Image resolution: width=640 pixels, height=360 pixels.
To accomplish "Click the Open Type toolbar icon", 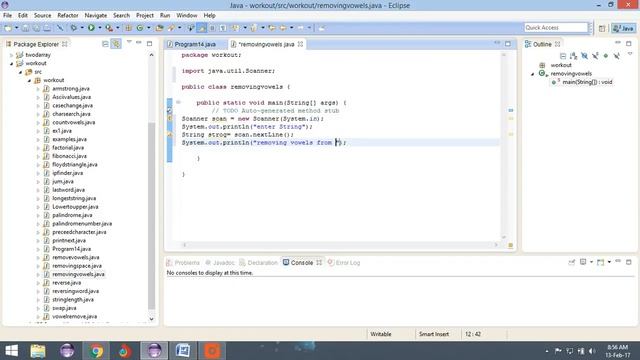I will pyautogui.click(x=160, y=28).
